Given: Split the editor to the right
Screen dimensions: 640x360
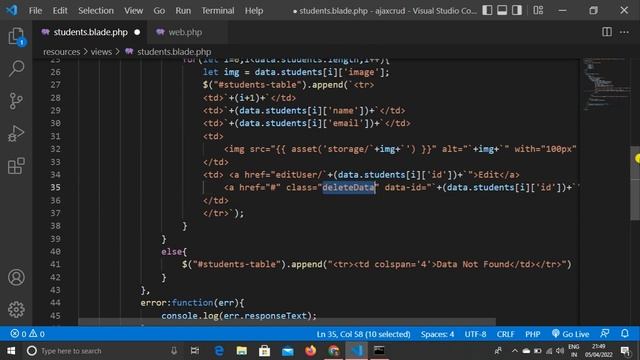Looking at the screenshot, I should click(607, 32).
